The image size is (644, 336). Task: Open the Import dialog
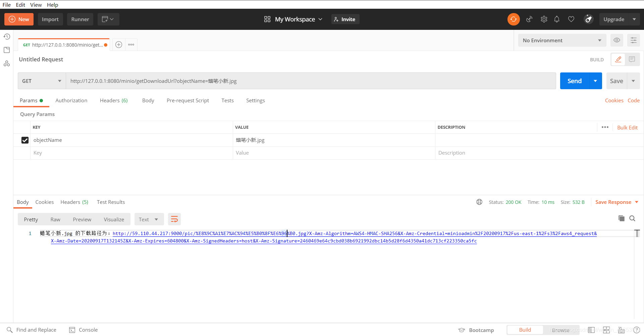50,19
